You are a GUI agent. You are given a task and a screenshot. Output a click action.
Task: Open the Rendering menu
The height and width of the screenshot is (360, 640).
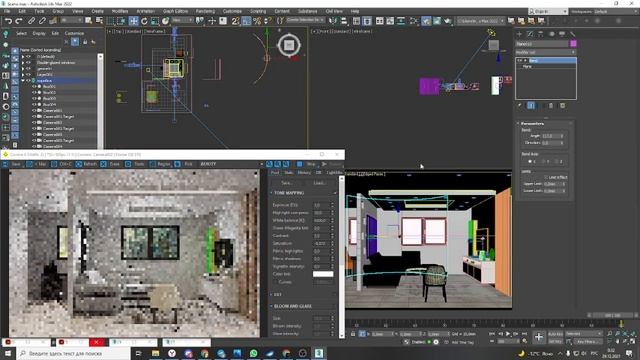(x=205, y=11)
